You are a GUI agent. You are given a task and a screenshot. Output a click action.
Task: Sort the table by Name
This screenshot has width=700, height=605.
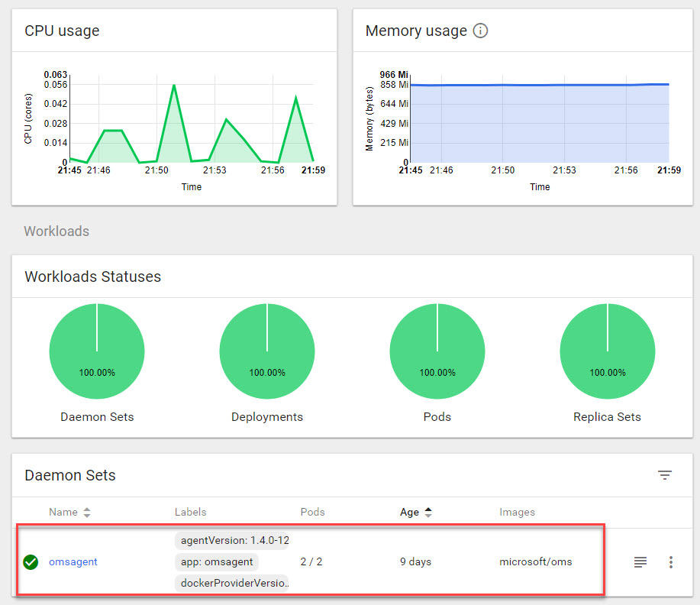coord(69,512)
